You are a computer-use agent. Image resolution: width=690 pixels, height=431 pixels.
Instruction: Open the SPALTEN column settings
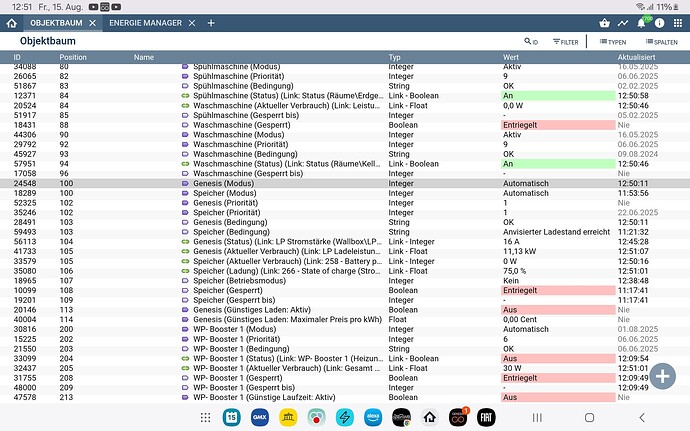[661, 42]
